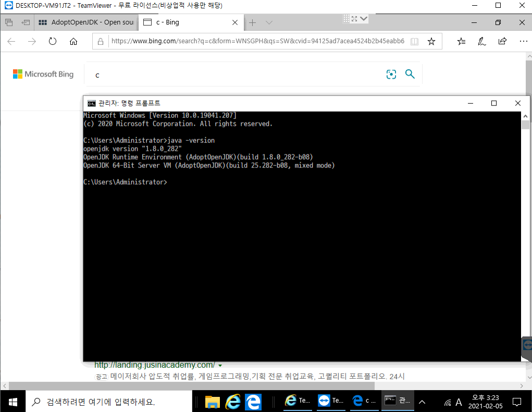Open TeamViewer toolbar dropdown chevron

364,18
